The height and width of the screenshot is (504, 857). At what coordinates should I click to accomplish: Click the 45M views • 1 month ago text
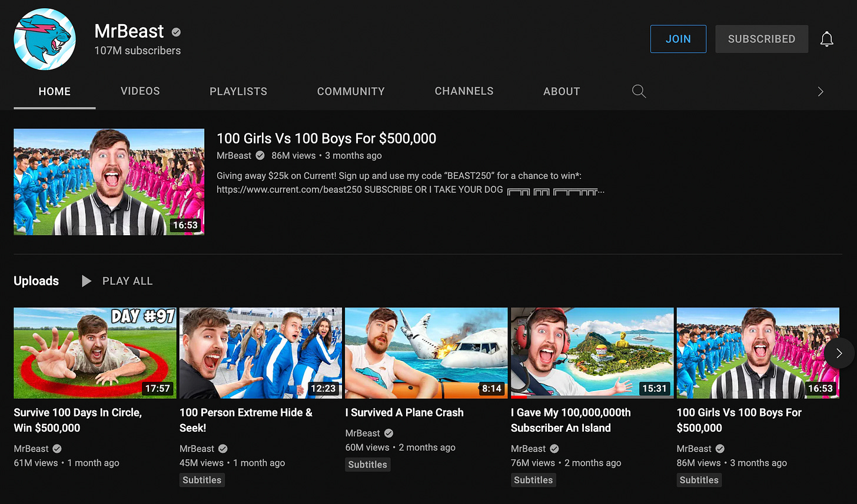pyautogui.click(x=232, y=463)
